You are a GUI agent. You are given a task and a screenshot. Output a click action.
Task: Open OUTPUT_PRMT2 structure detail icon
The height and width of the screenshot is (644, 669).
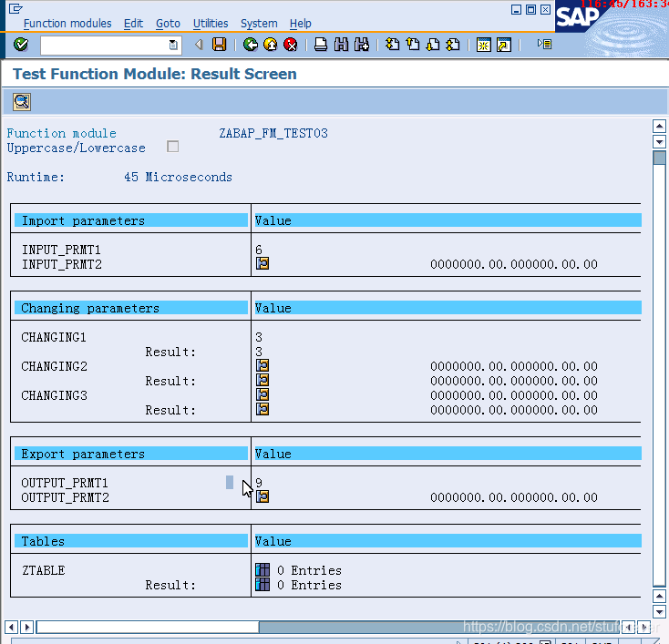[262, 496]
